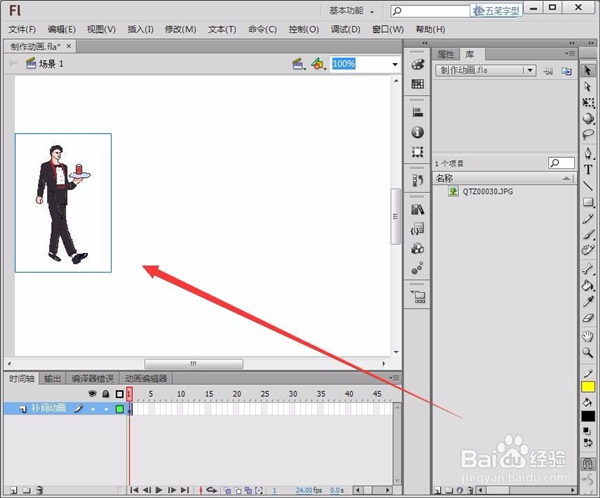Toggle green outline square of 补间动画 layer
Image resolution: width=600 pixels, height=498 pixels.
tap(119, 409)
